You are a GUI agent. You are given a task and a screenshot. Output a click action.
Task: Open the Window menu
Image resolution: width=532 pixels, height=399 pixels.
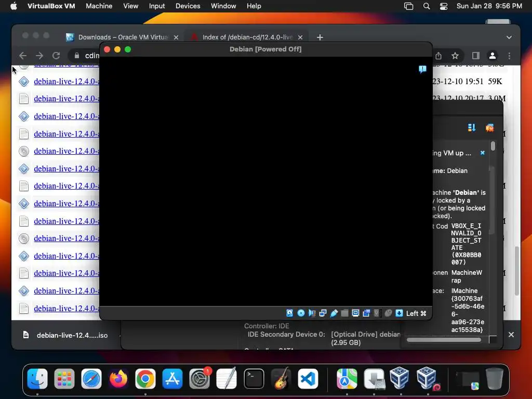click(x=223, y=6)
